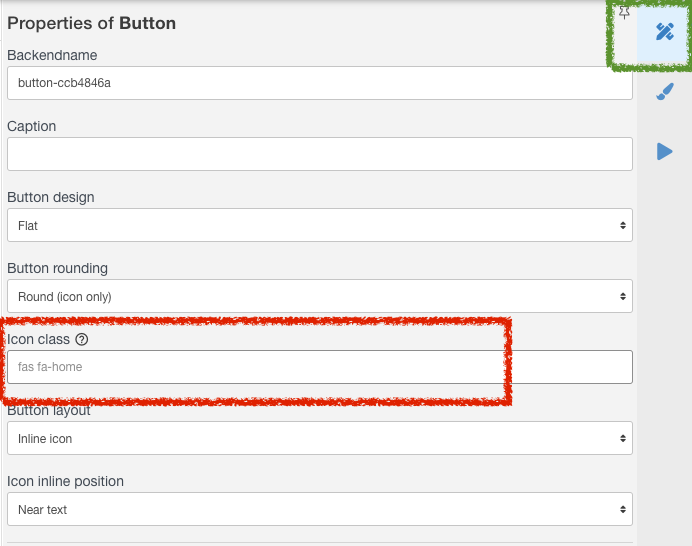
Task: Open the Button layout dropdown
Action: click(x=320, y=438)
